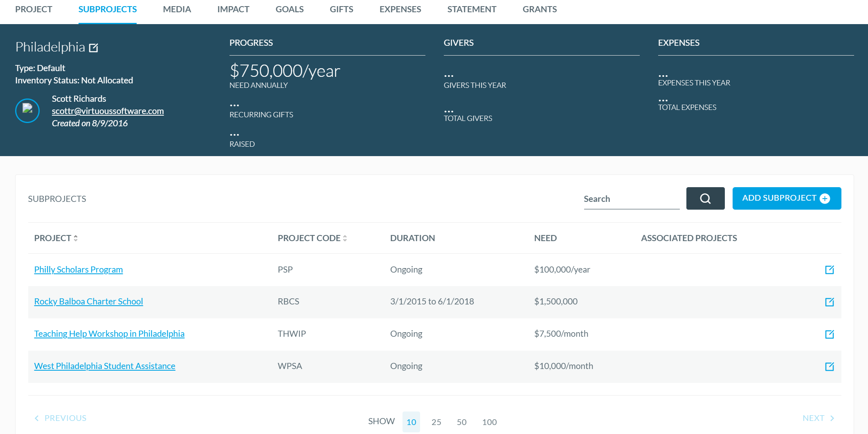Click the RECURRING GIFTS label
The width and height of the screenshot is (868, 434).
coord(261,115)
